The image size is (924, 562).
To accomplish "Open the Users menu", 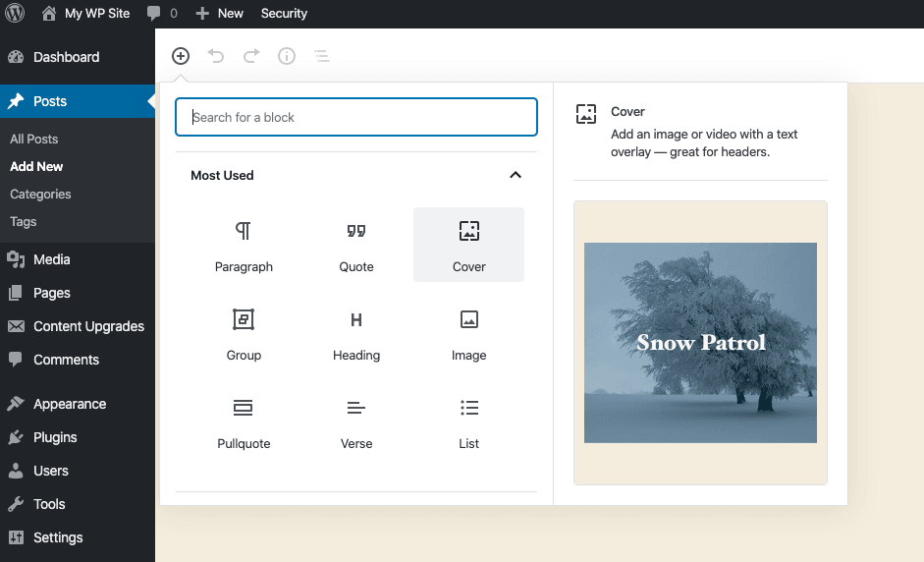I will 78,471.
